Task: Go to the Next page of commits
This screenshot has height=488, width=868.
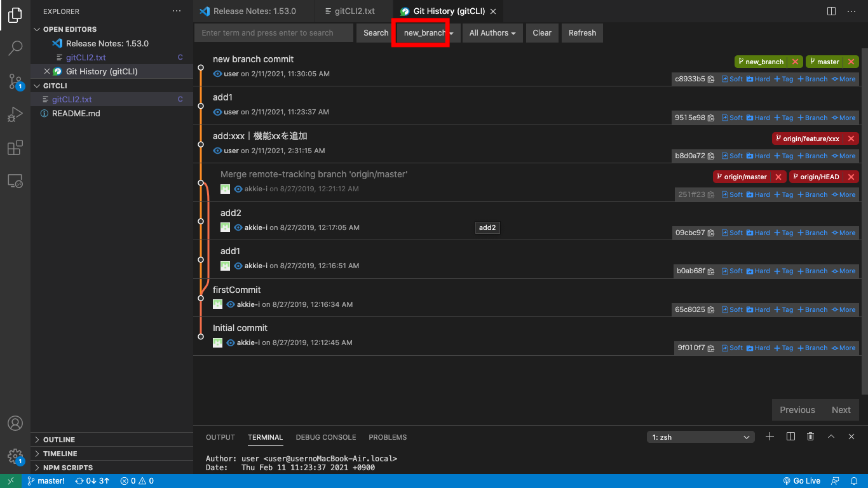Action: click(841, 410)
